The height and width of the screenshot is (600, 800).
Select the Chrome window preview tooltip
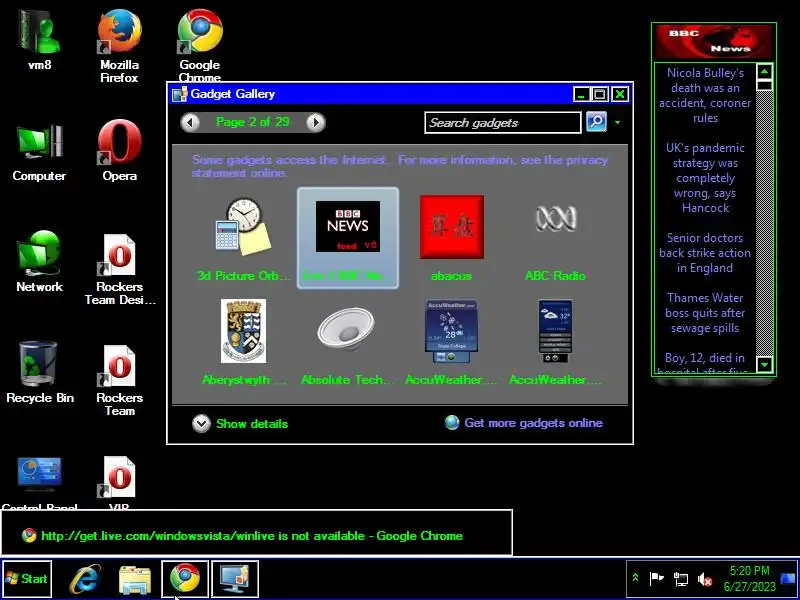[x=257, y=532]
